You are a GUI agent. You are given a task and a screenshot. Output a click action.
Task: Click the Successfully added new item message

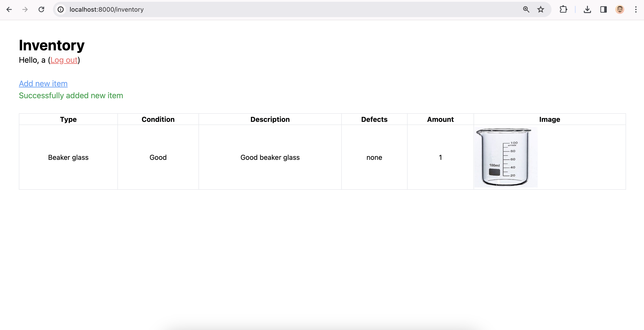[x=71, y=96]
